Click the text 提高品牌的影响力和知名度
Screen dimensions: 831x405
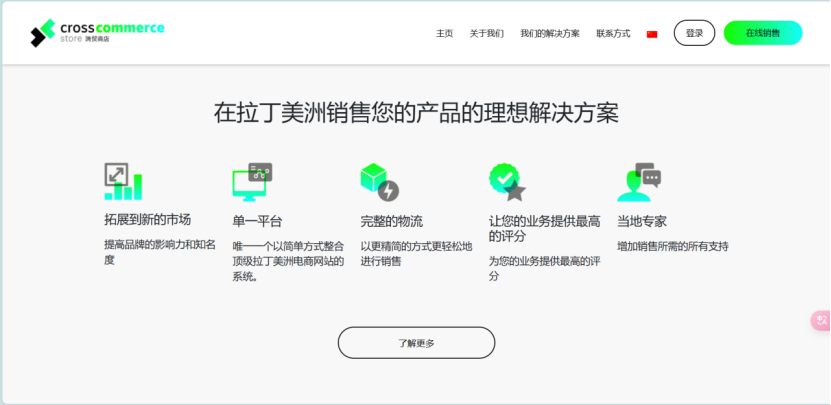point(160,252)
